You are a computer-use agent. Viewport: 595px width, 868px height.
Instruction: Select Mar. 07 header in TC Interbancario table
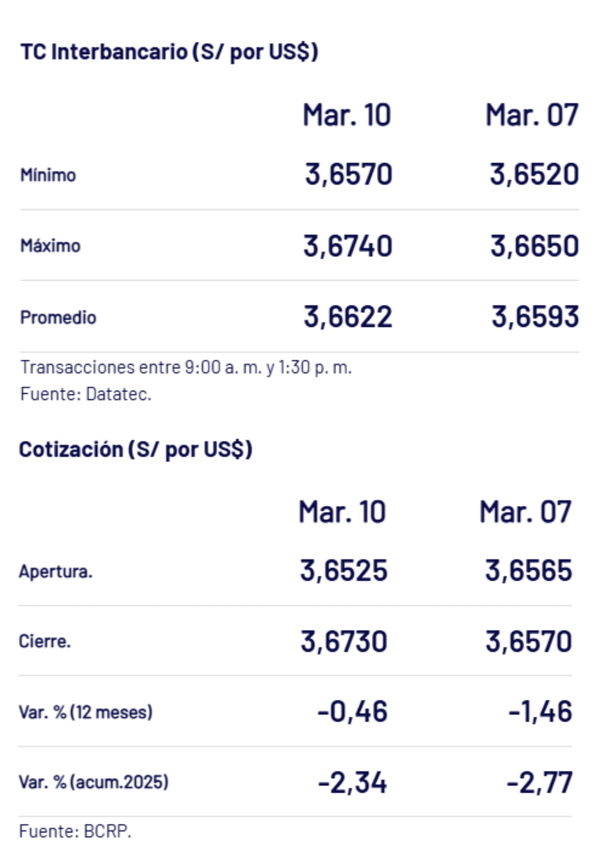(x=532, y=115)
